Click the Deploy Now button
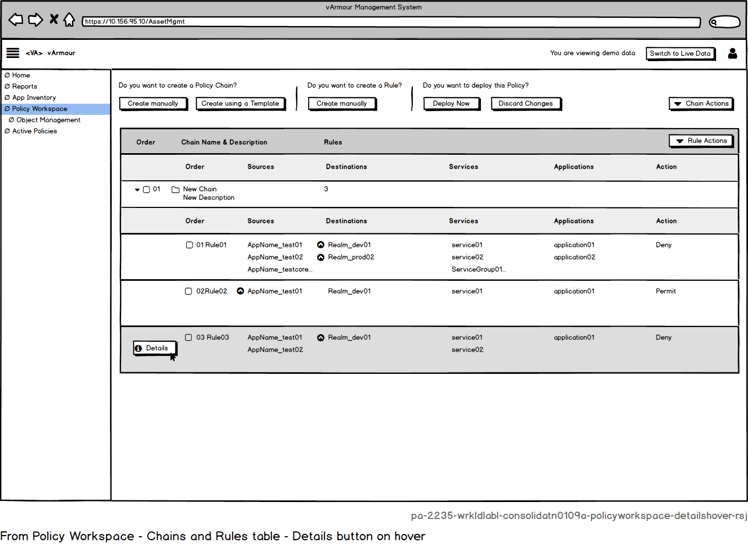The width and height of the screenshot is (748, 560). [x=452, y=104]
